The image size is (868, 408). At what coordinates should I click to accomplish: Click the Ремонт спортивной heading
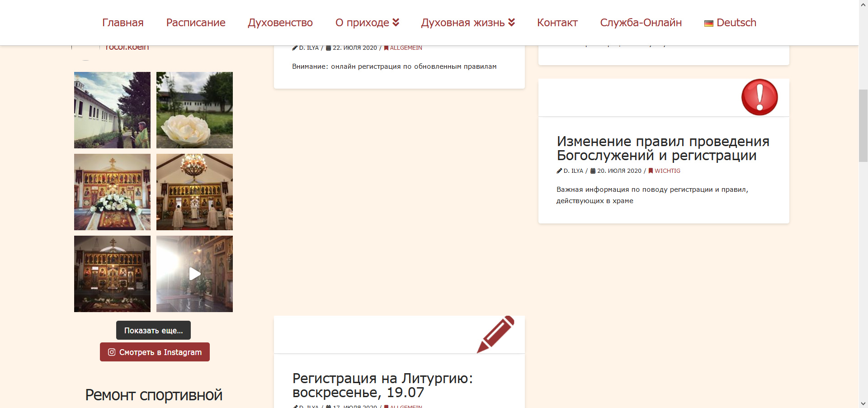pyautogui.click(x=154, y=395)
